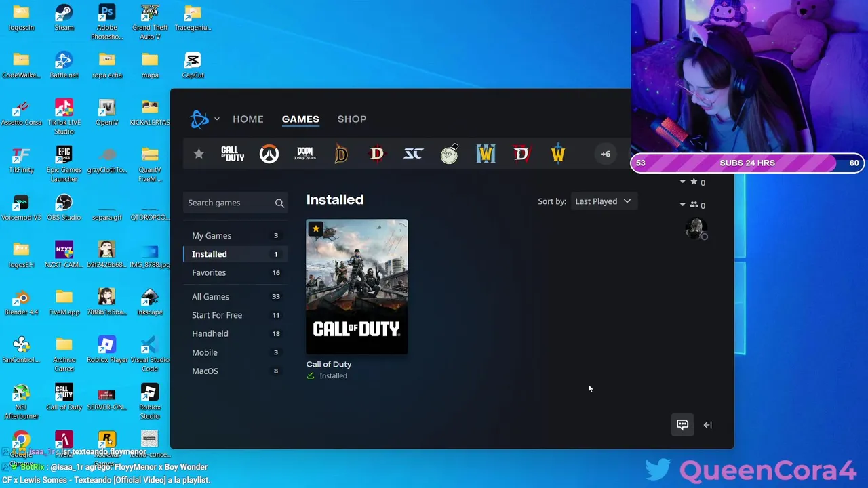The image size is (868, 488).
Task: Click the search magnifier icon
Action: (x=279, y=203)
